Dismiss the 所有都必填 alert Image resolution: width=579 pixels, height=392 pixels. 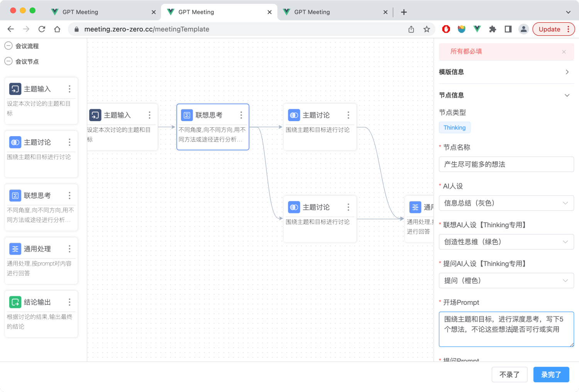(564, 52)
